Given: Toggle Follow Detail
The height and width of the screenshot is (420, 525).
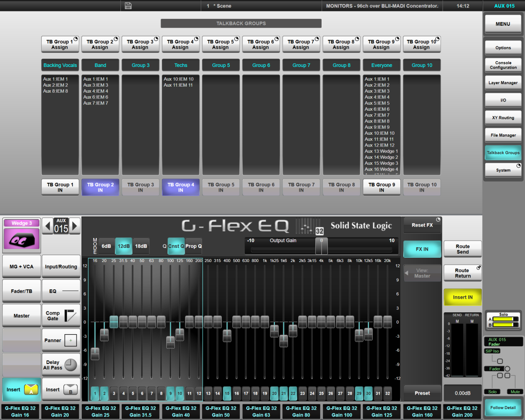Looking at the screenshot, I should (x=503, y=407).
